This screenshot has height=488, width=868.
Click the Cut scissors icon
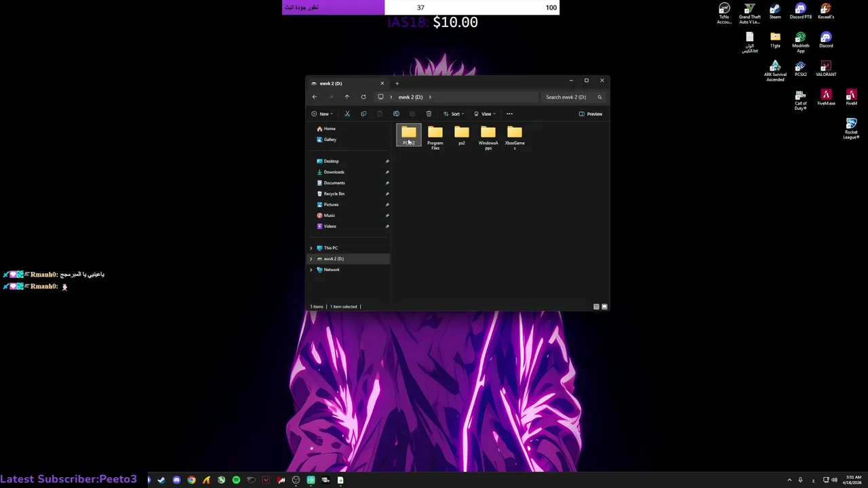347,114
